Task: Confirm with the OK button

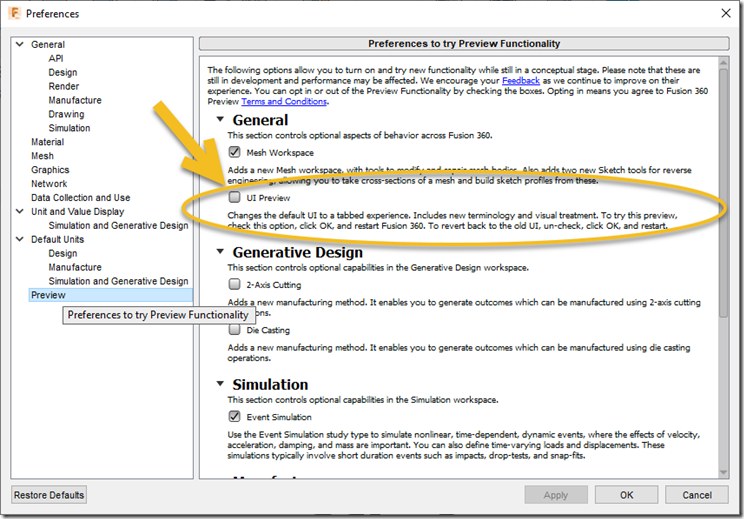Action: pos(626,495)
